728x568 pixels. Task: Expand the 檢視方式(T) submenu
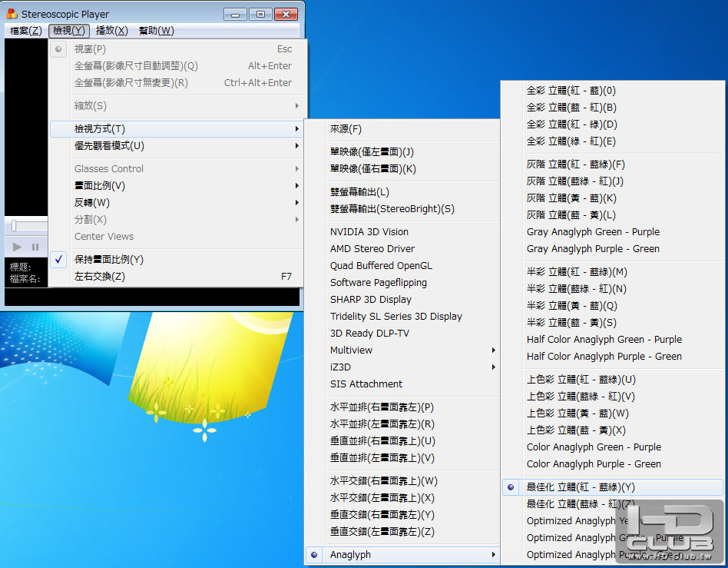click(x=177, y=129)
